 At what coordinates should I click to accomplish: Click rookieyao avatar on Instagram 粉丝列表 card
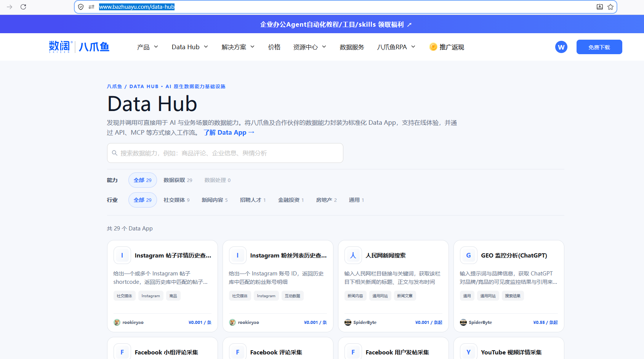[x=232, y=322]
